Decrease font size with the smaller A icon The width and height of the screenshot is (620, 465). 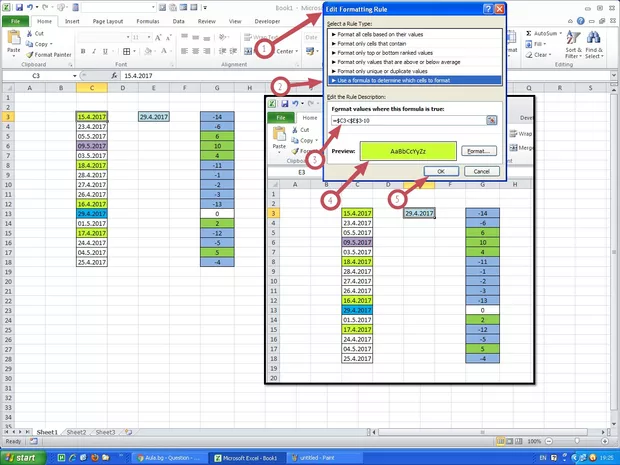168,38
